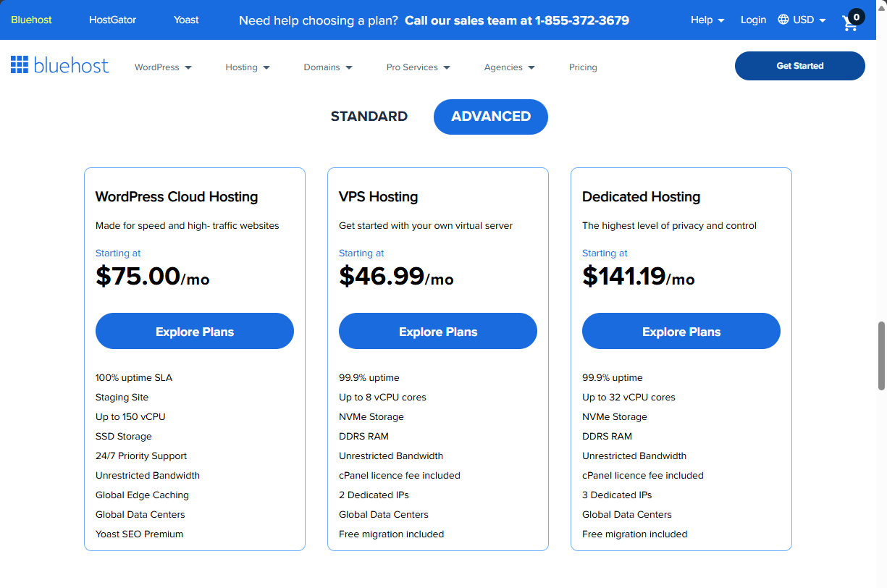Select the ADVANCED plans tab
This screenshot has height=588, width=887.
[490, 117]
